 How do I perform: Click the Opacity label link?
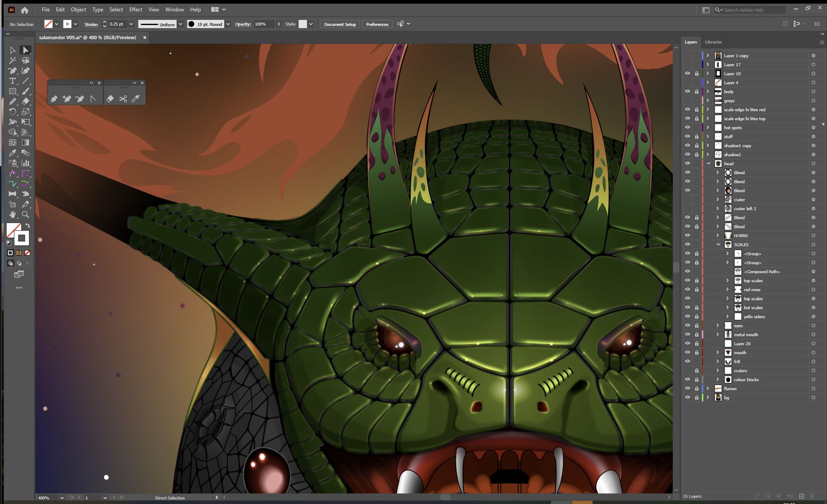(243, 24)
